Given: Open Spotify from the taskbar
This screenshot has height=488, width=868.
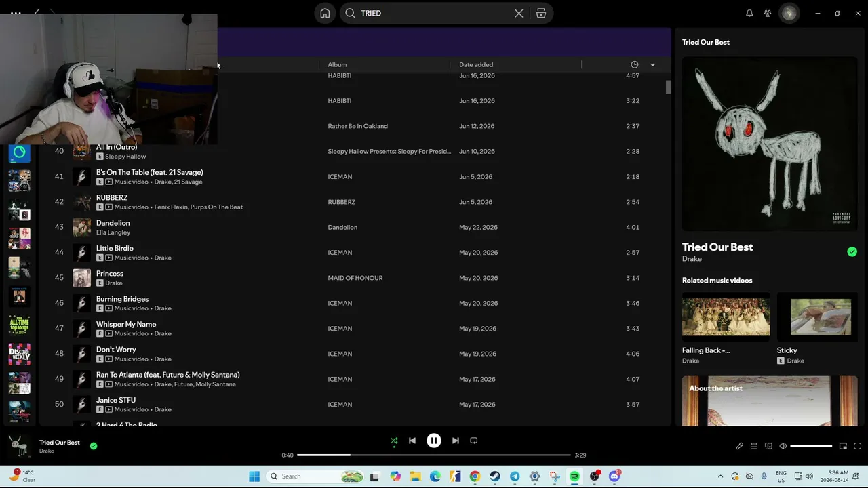Looking at the screenshot, I should (574, 476).
